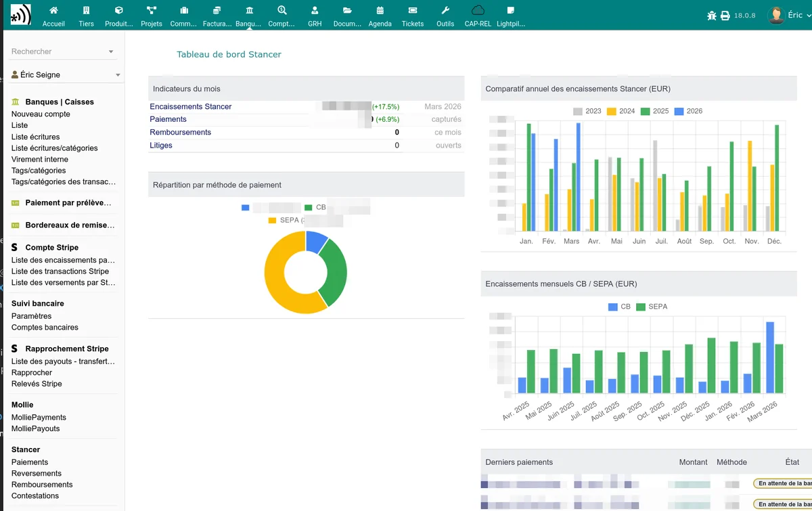
Task: Click the version number 18.0.8
Action: tap(746, 15)
